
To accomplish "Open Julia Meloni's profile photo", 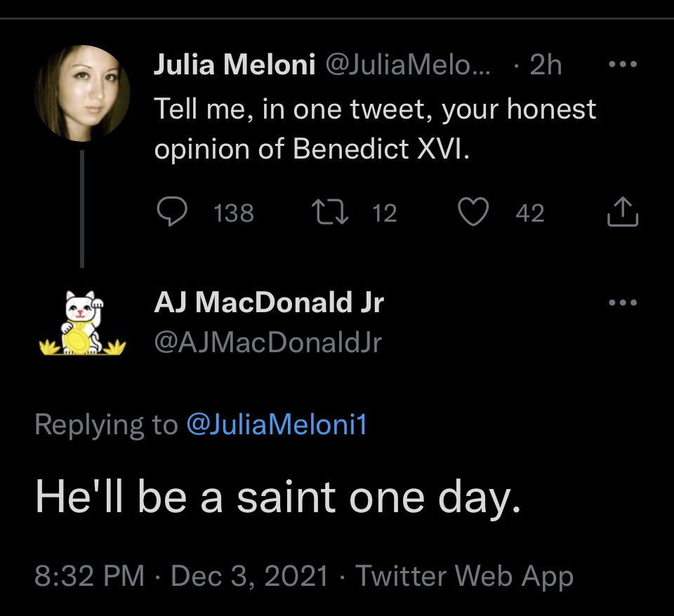I will point(82,93).
